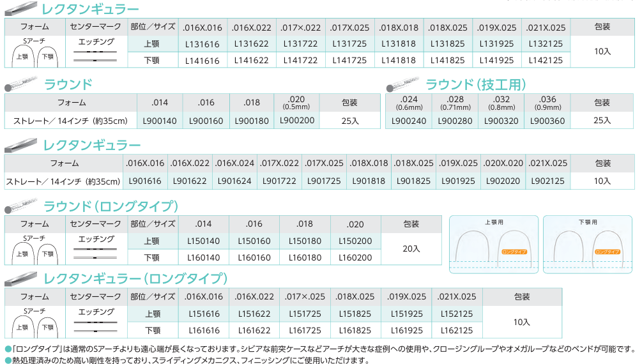642x364 pixels.
Task: Click the orange ロングタイプ label in the 上顎用 image
Action: coord(514,252)
